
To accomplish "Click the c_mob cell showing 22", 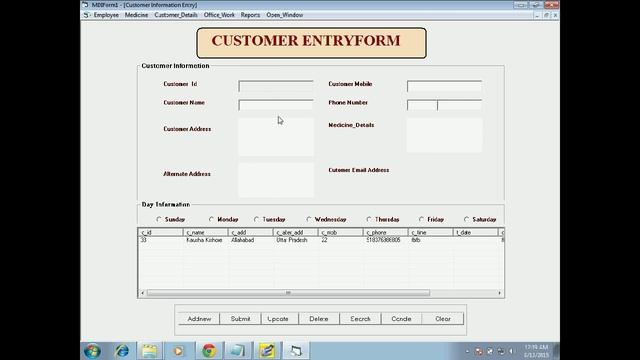I will 340,240.
